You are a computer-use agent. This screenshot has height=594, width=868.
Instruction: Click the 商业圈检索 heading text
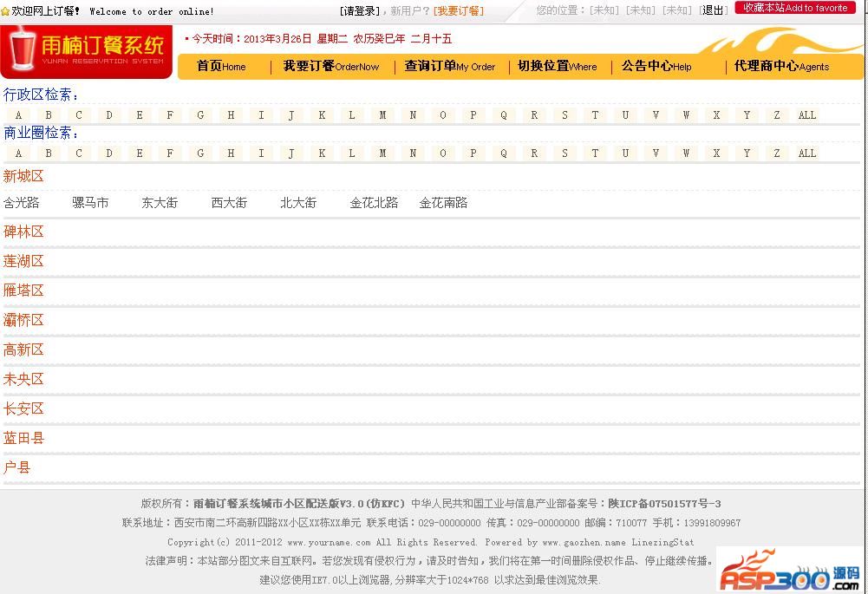41,134
